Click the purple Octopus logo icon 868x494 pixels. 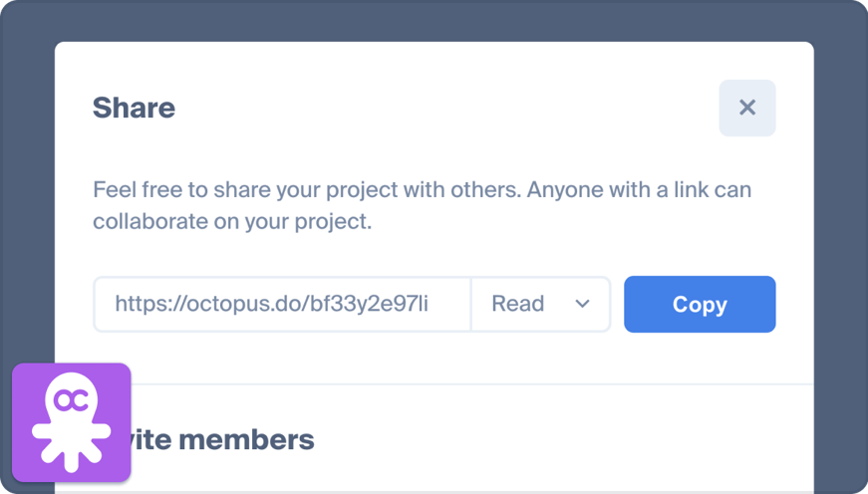pyautogui.click(x=72, y=421)
